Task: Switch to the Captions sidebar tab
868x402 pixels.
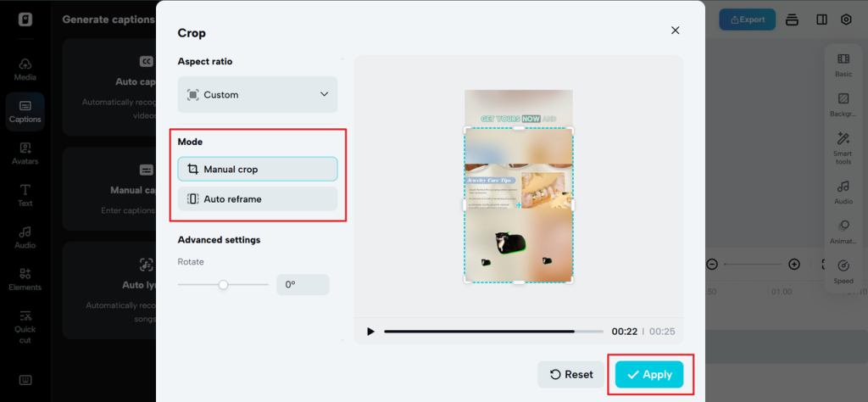Action: tap(25, 111)
